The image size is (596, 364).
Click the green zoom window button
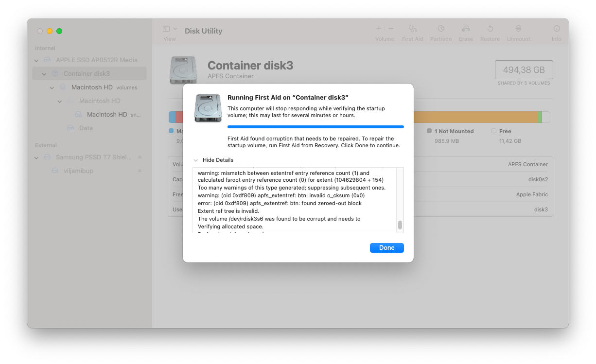pos(59,31)
